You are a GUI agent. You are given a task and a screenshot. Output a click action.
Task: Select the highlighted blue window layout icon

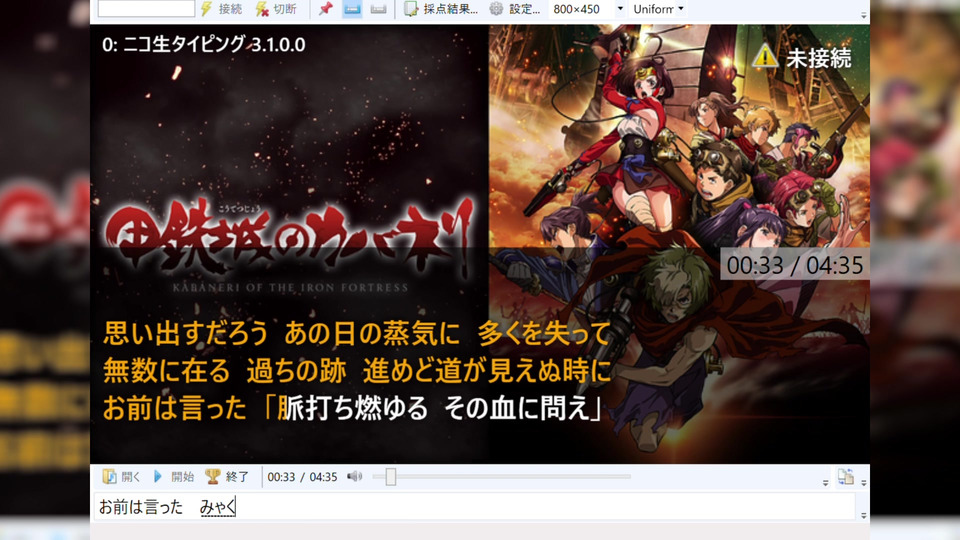[x=352, y=9]
